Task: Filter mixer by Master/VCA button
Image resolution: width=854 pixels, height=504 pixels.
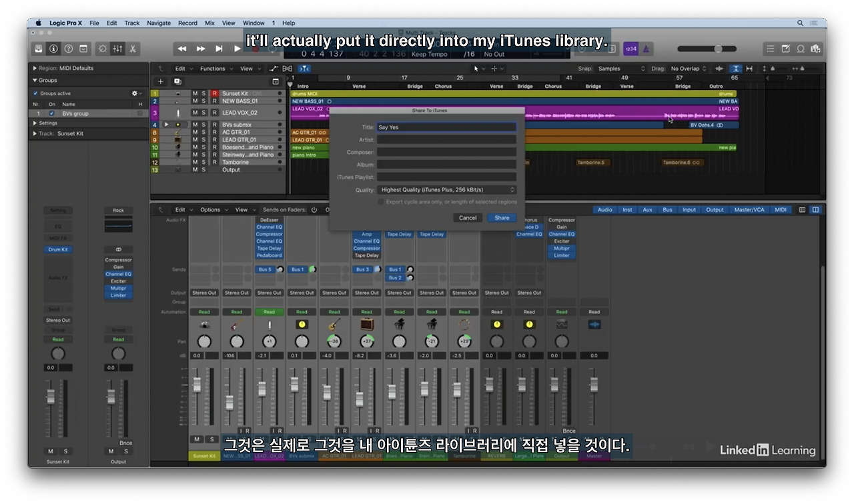Action: click(749, 209)
